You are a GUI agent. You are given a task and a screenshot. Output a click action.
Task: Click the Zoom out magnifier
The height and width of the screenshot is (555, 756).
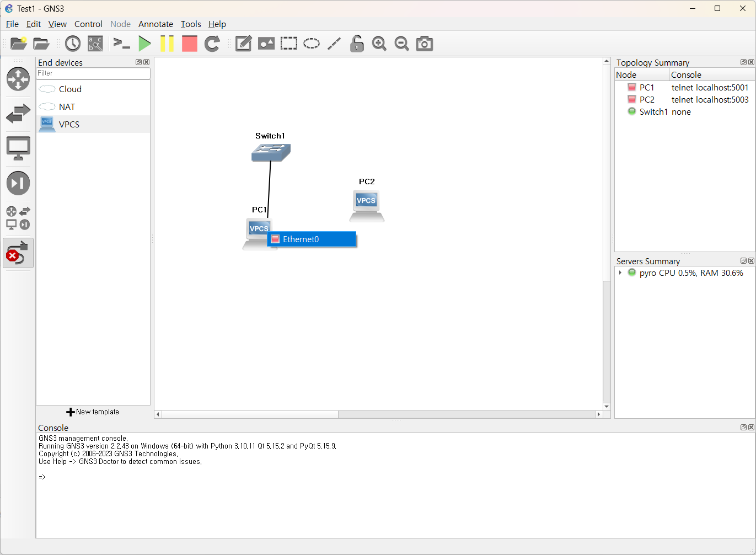402,44
